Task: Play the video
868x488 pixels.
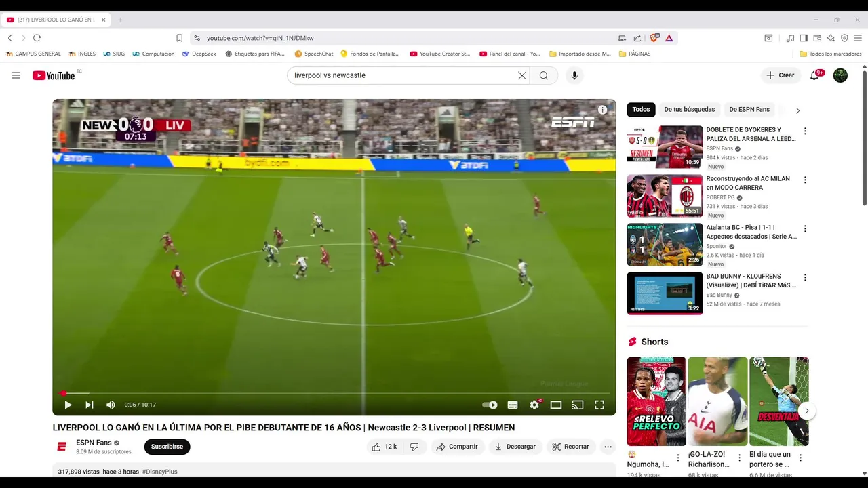Action: click(x=68, y=405)
